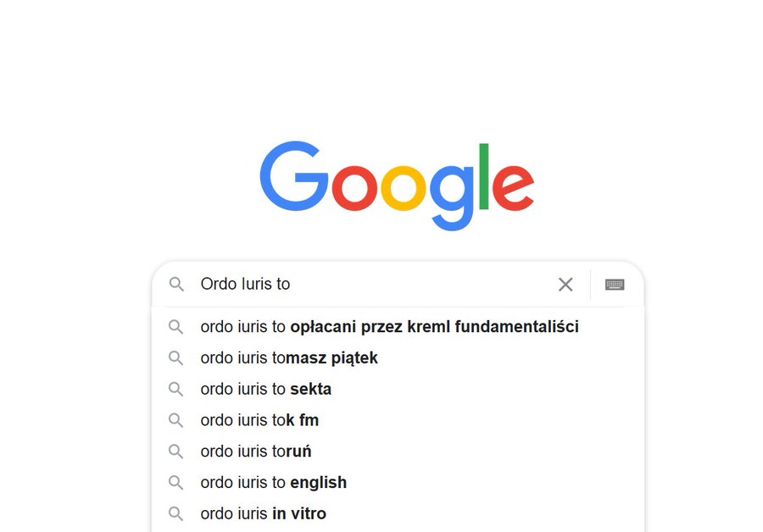Select suggestion 'ordo iuris tomasz piątek'
The width and height of the screenshot is (763, 532).
pyautogui.click(x=289, y=358)
